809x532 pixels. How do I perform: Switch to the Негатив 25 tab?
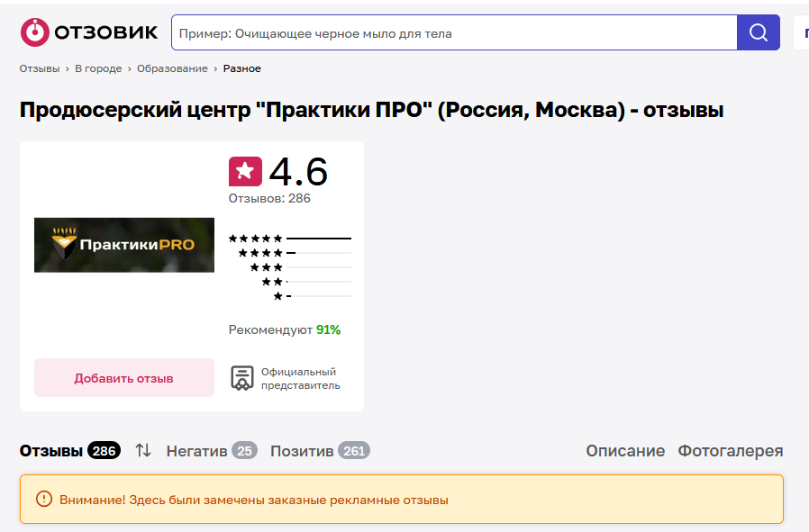[212, 451]
